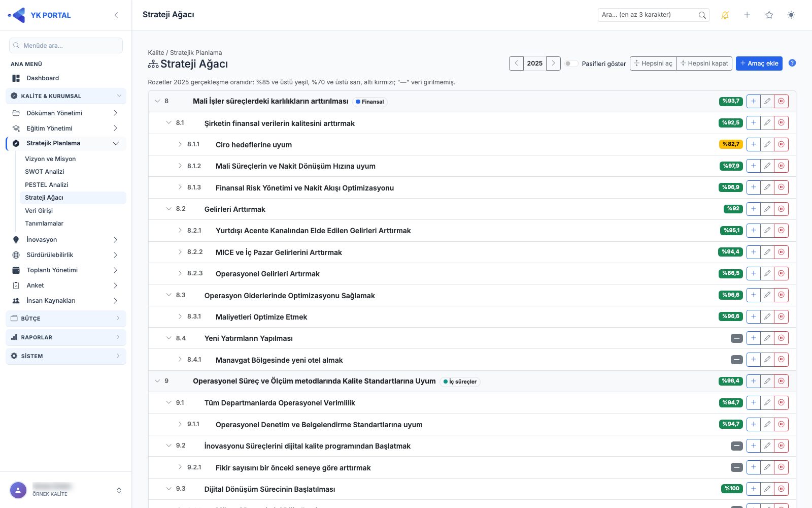The width and height of the screenshot is (812, 508).
Task: Open Tanımlamalar submenu item
Action: pyautogui.click(x=44, y=224)
